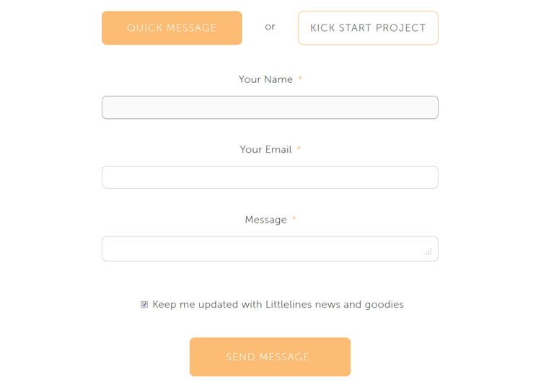Click the Message textarea resize handle

pyautogui.click(x=429, y=251)
